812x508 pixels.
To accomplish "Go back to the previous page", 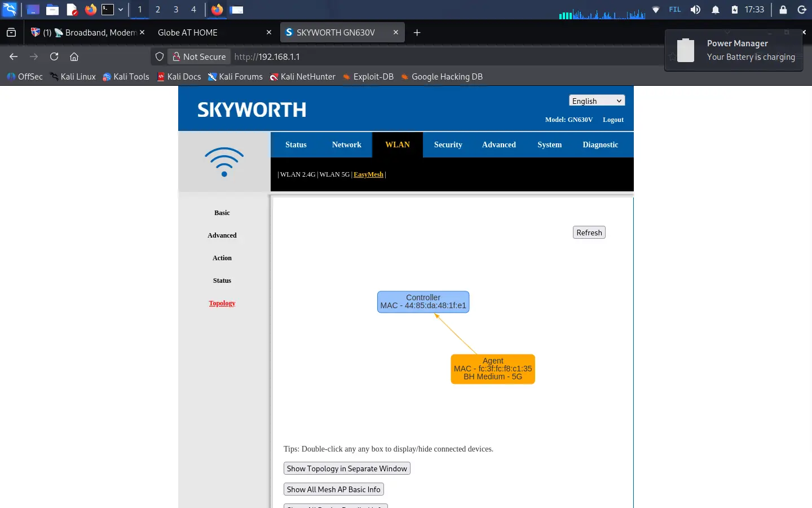I will (14, 56).
